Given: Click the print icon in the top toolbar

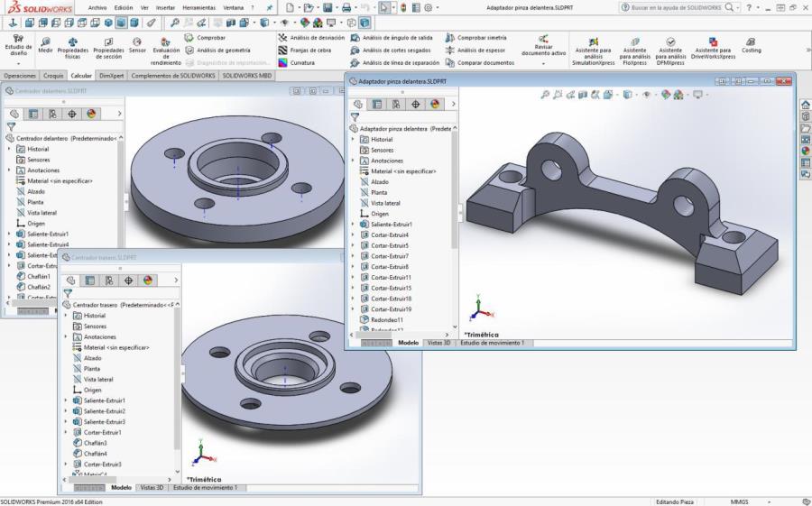Looking at the screenshot, I should pos(346,7).
